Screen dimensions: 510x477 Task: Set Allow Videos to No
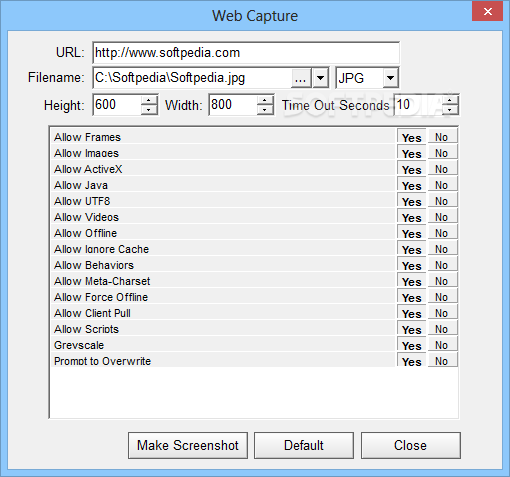(x=442, y=217)
